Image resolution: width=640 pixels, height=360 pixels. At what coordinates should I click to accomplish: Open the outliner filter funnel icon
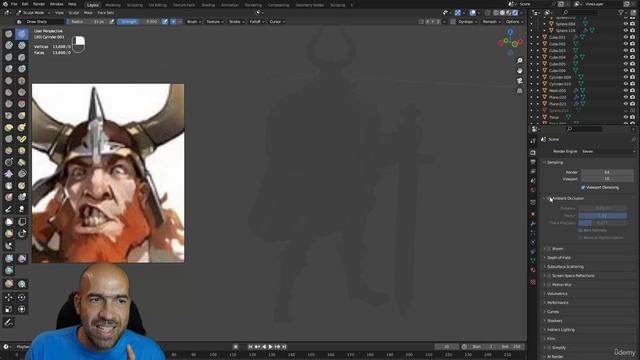click(622, 13)
